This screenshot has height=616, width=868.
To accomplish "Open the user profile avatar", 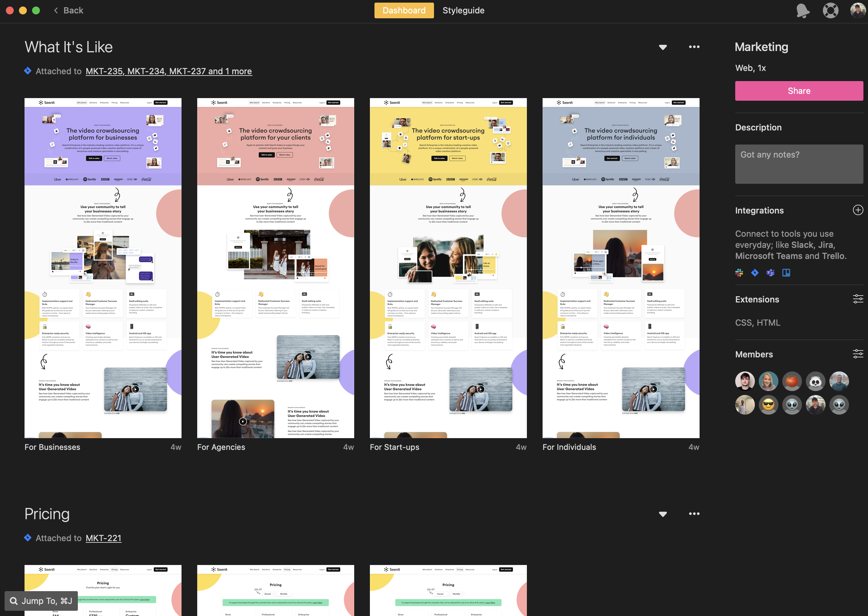I will (858, 10).
